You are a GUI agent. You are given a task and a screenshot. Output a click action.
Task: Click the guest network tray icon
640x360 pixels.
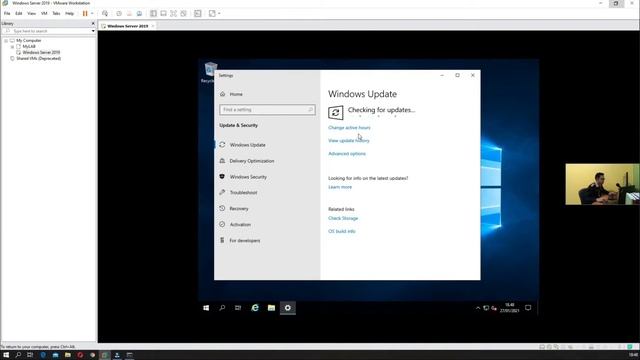coord(486,308)
